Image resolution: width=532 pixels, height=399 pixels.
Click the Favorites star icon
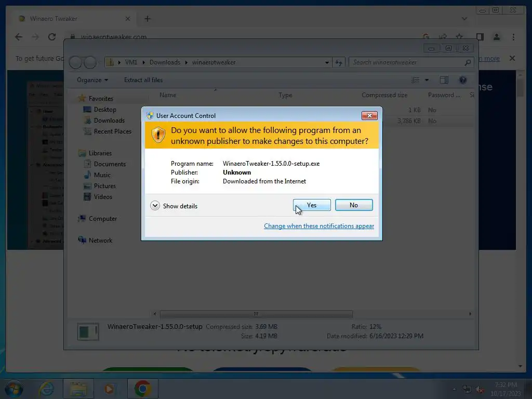[x=82, y=98]
